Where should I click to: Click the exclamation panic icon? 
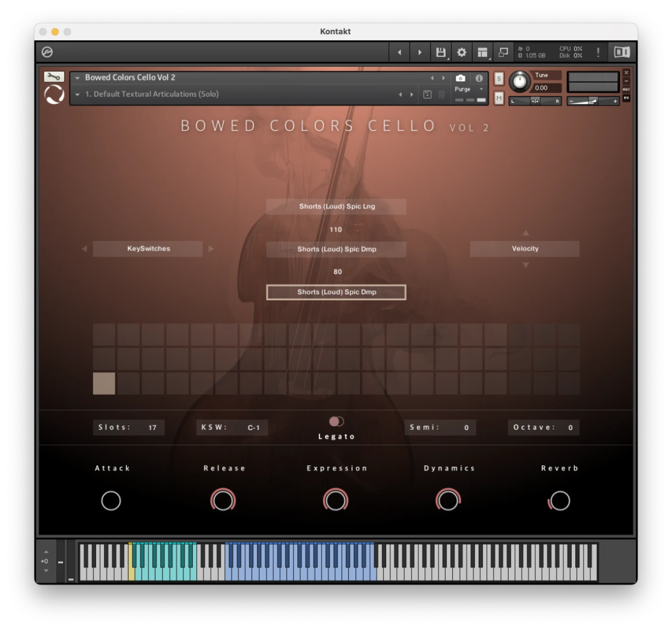point(598,52)
